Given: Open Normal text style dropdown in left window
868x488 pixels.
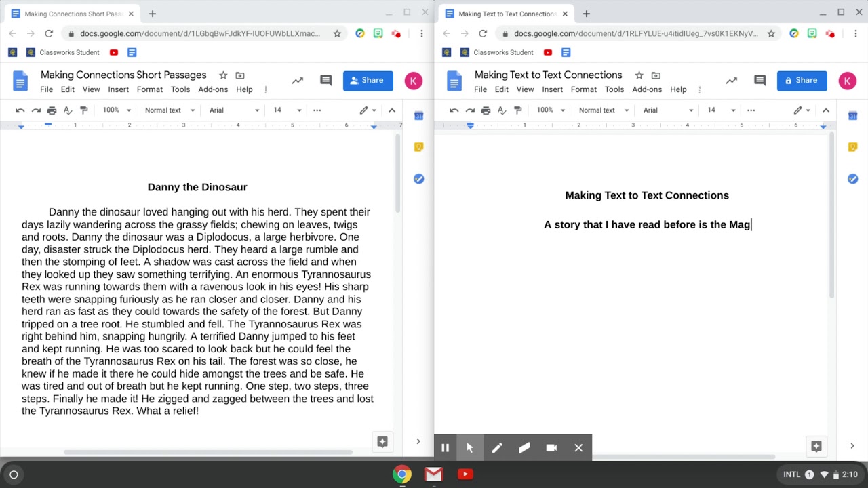Looking at the screenshot, I should tap(170, 110).
